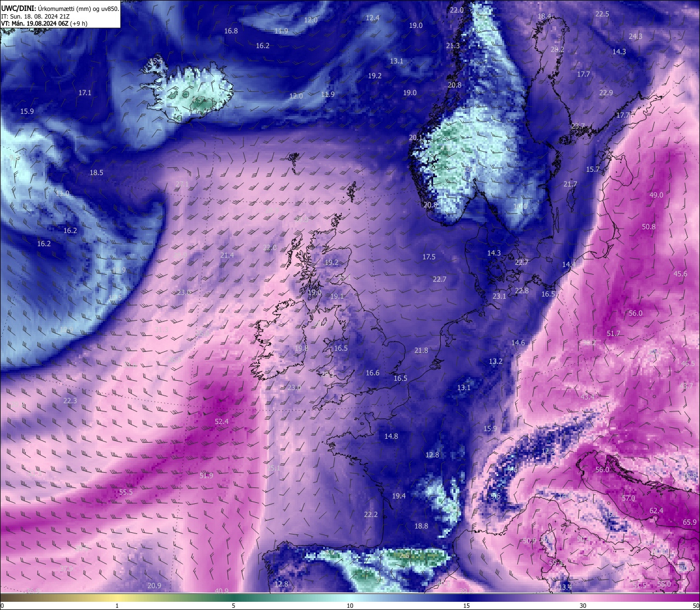This screenshot has height=610, width=700.
Task: Click the 19.4 value over France
Action: coord(399,496)
